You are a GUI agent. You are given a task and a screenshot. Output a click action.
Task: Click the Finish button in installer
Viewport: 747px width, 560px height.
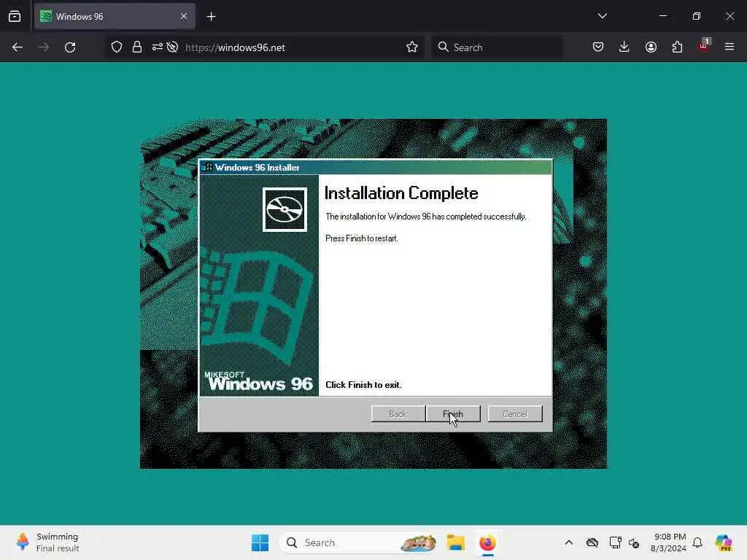tap(453, 414)
